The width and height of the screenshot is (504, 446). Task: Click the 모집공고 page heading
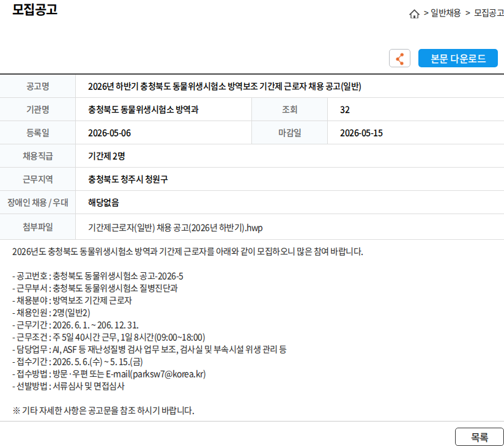pos(35,9)
